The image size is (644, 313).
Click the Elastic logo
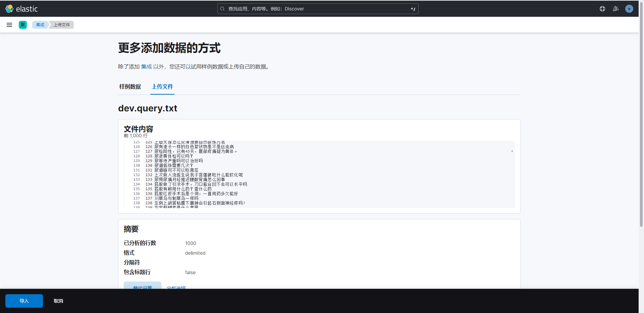21,9
